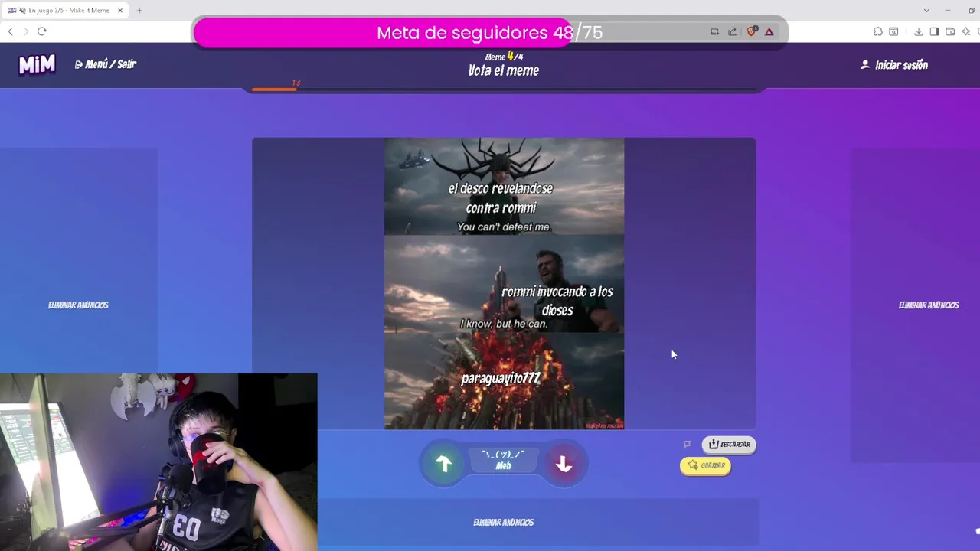Report the meme with the flag icon
980x551 pixels.
[687, 444]
